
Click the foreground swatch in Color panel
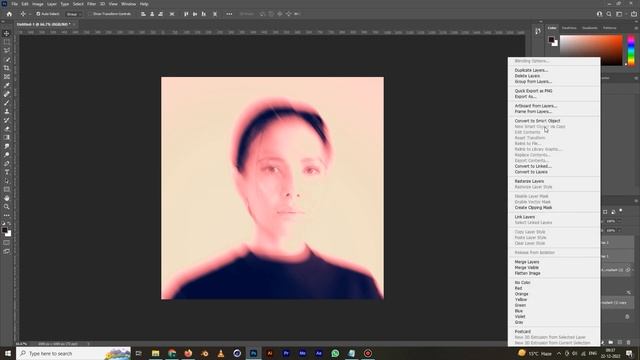point(551,40)
